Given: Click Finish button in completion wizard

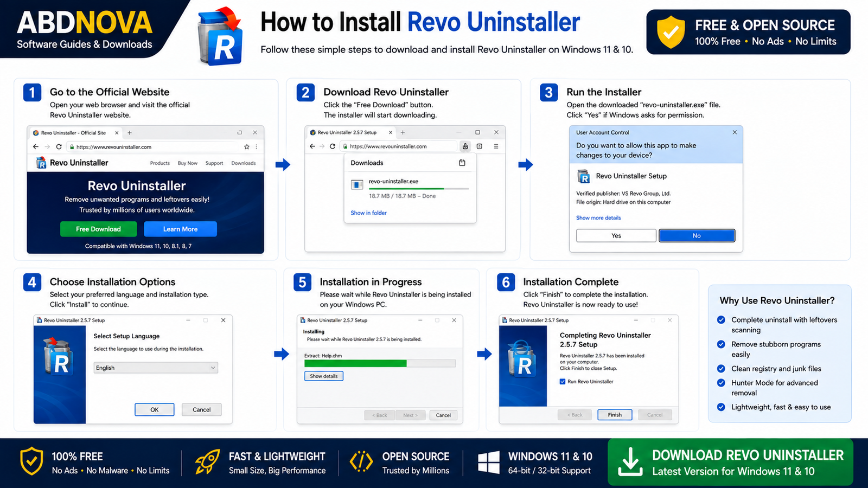Looking at the screenshot, I should coord(615,415).
